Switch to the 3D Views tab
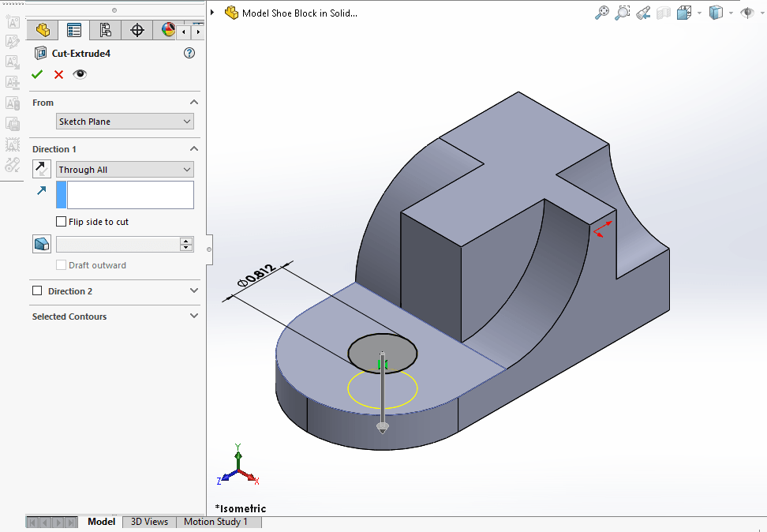This screenshot has height=532, width=767. click(149, 522)
